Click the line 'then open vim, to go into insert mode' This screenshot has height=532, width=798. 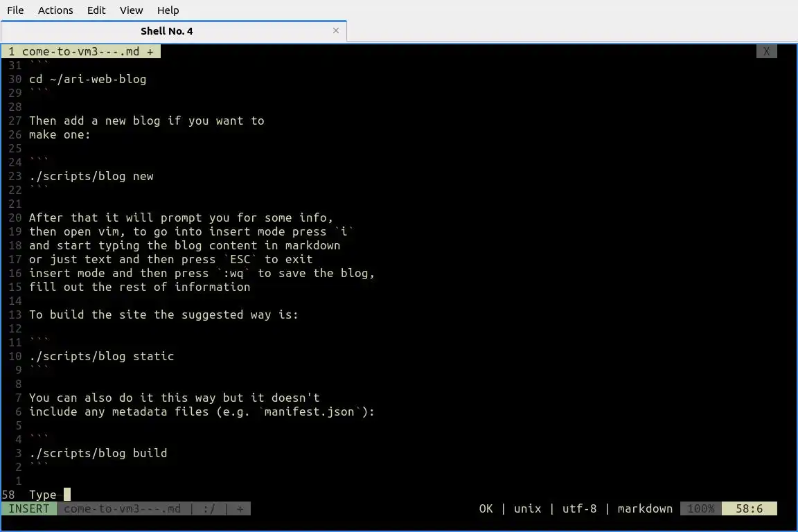[191, 231]
